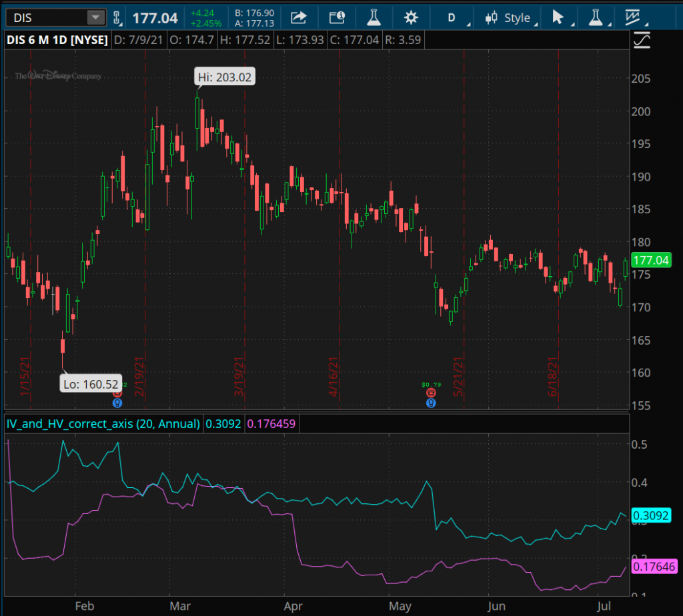Click the DIS 6 M 1D [NYSE] chart title
This screenshot has width=683, height=616.
point(57,40)
